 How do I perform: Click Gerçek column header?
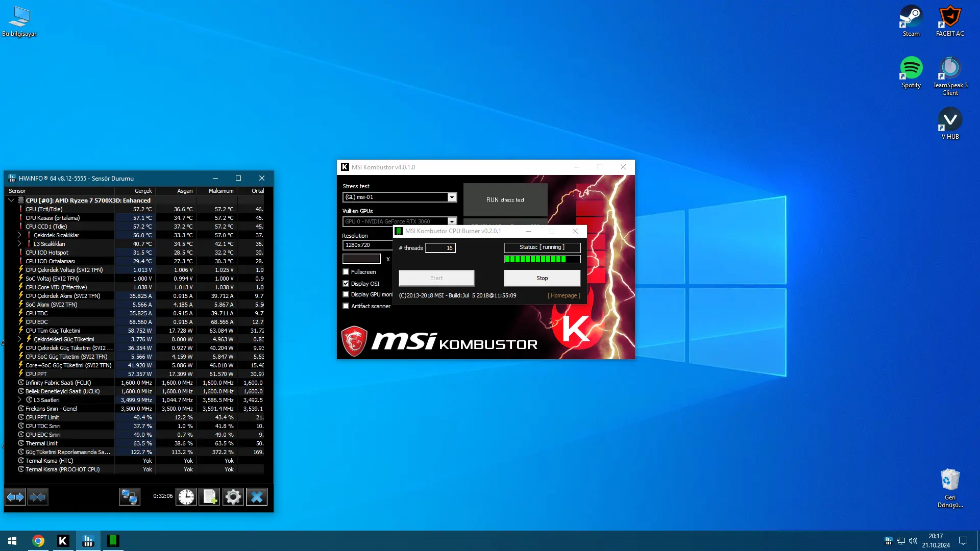(135, 191)
